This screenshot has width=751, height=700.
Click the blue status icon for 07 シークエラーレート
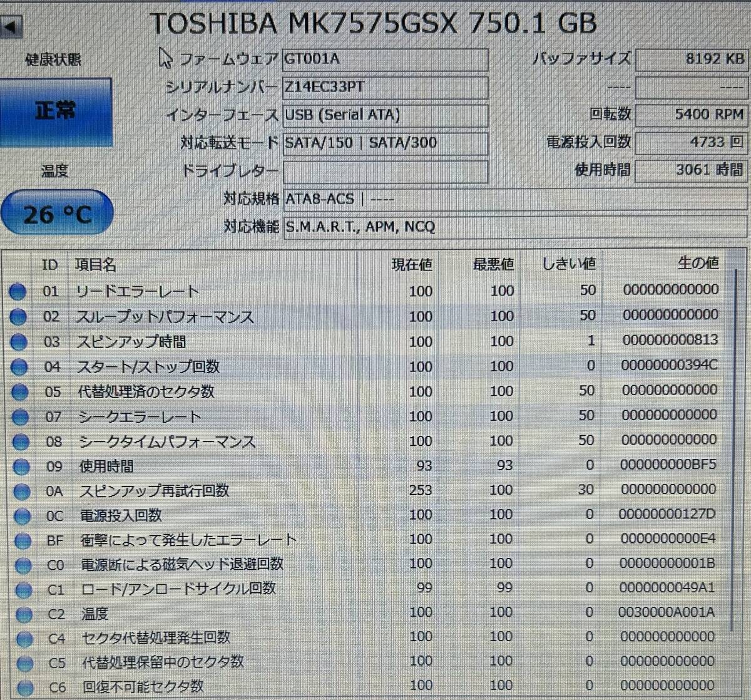21,417
